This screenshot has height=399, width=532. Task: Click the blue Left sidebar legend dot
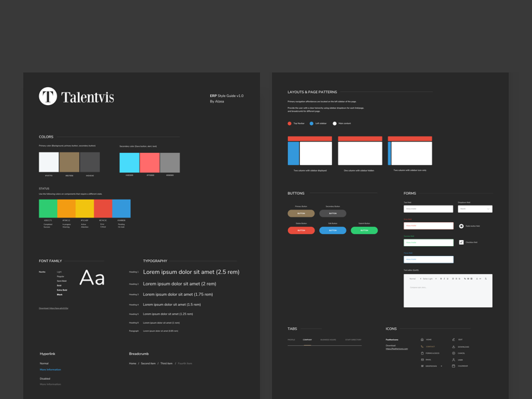pyautogui.click(x=311, y=124)
